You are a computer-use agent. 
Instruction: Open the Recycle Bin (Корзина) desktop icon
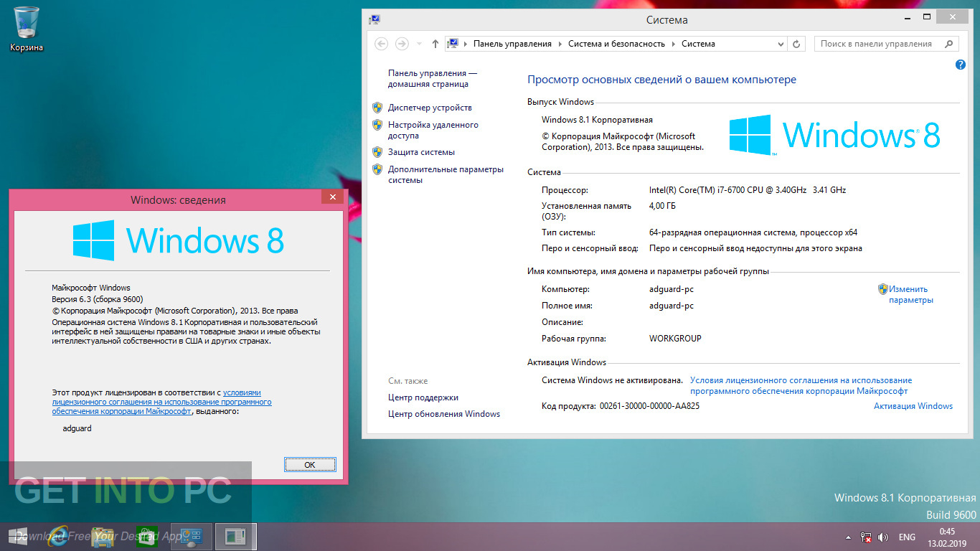[27, 29]
